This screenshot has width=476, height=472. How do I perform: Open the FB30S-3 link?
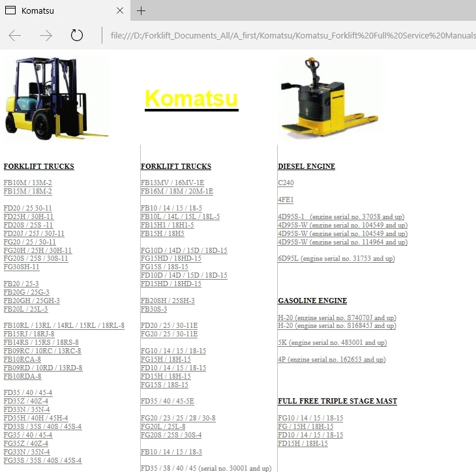coord(154,309)
